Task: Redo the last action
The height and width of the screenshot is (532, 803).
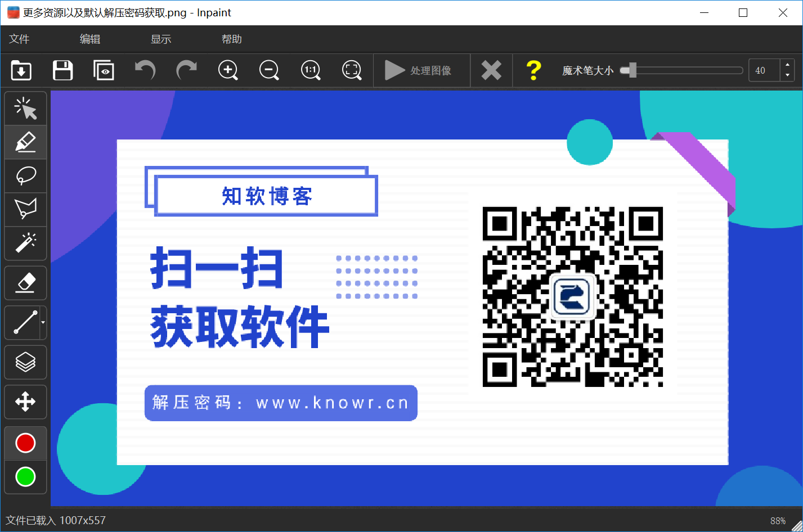Action: click(x=186, y=70)
